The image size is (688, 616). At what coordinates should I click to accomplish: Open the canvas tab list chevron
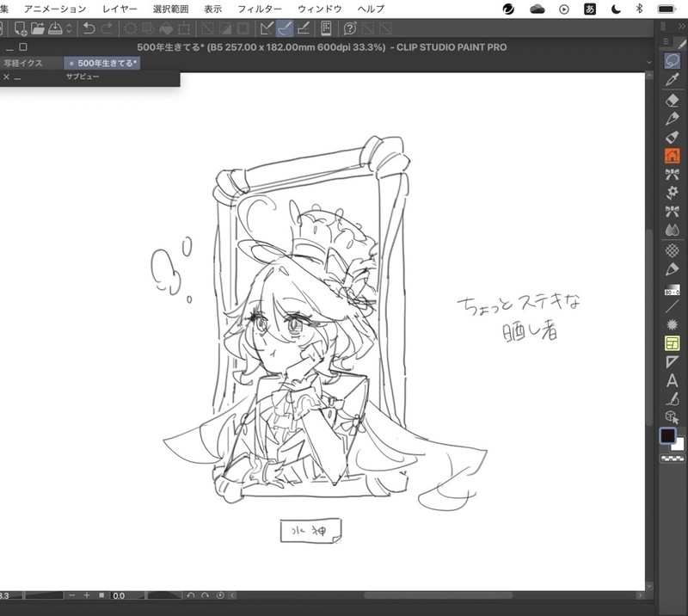[x=649, y=63]
